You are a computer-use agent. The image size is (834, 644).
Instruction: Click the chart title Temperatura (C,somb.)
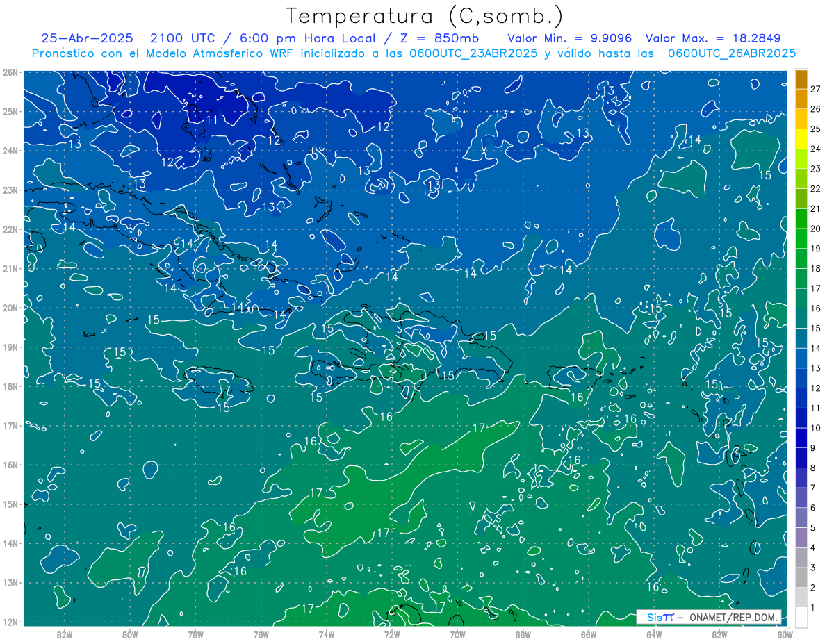coord(425,16)
